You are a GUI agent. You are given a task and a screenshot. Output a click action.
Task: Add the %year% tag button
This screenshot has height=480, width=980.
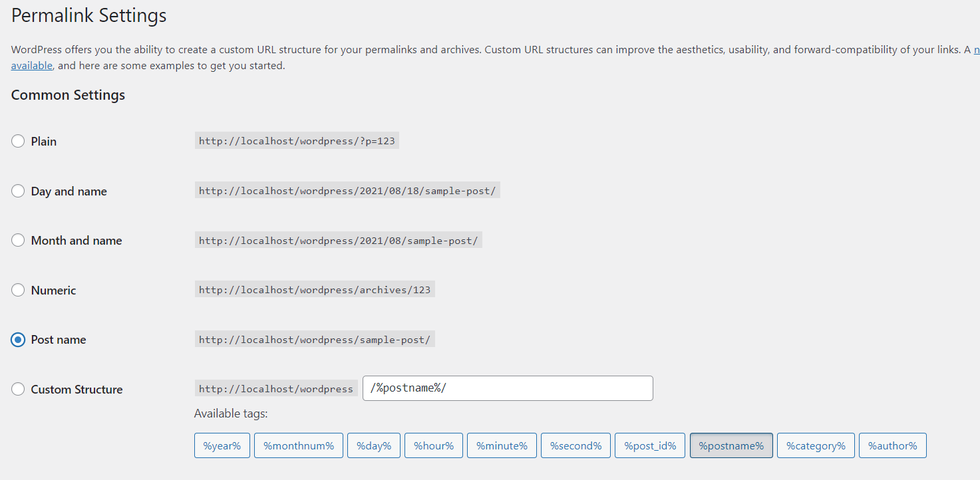222,445
